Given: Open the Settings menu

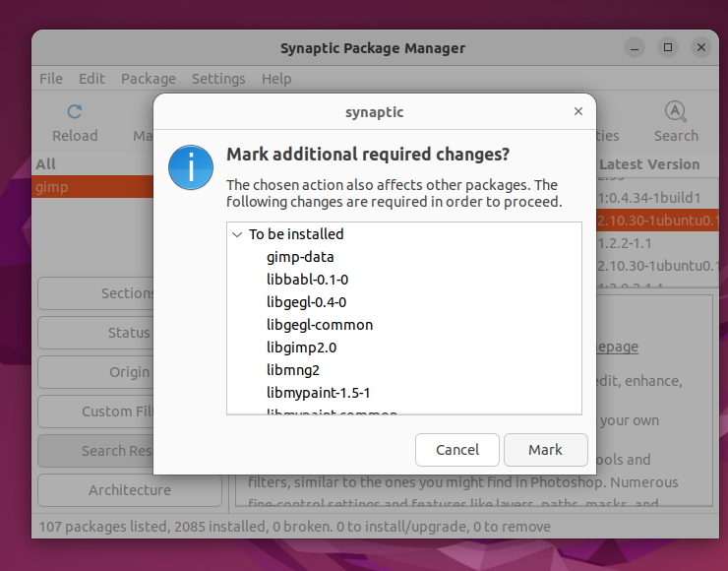Looking at the screenshot, I should 218,79.
